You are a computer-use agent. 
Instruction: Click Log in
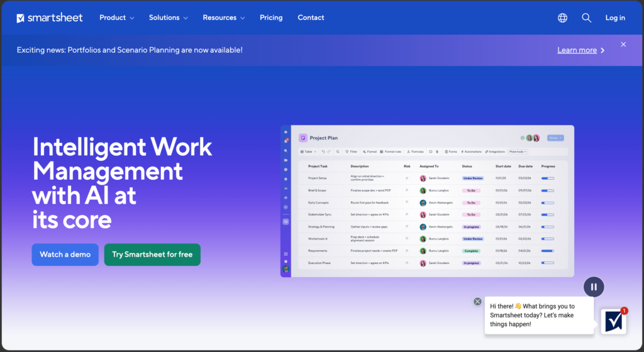(x=615, y=18)
